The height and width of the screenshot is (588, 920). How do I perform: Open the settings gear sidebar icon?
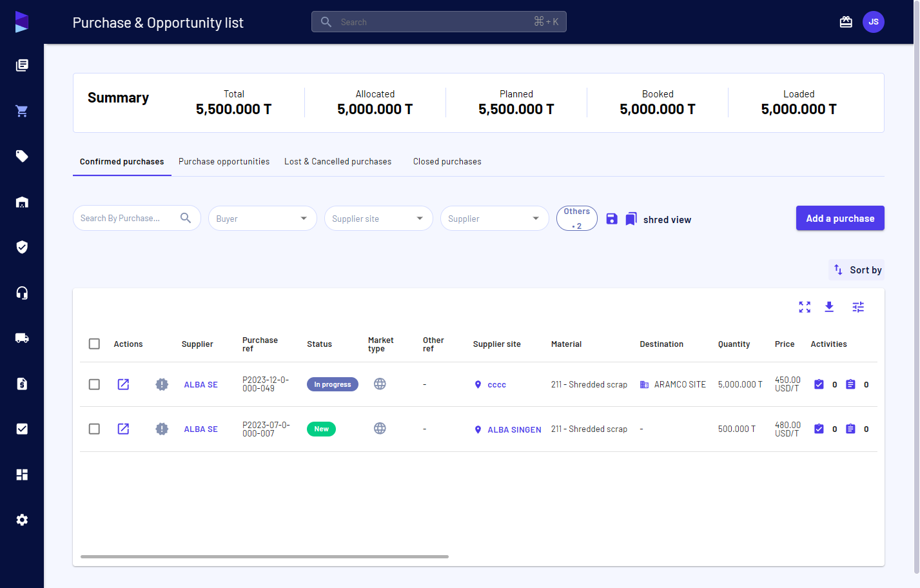(22, 520)
